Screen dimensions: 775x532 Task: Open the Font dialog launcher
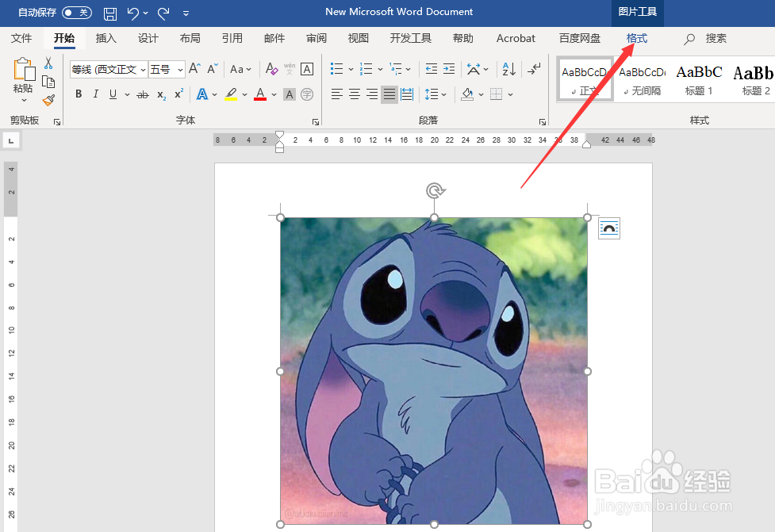click(x=316, y=122)
